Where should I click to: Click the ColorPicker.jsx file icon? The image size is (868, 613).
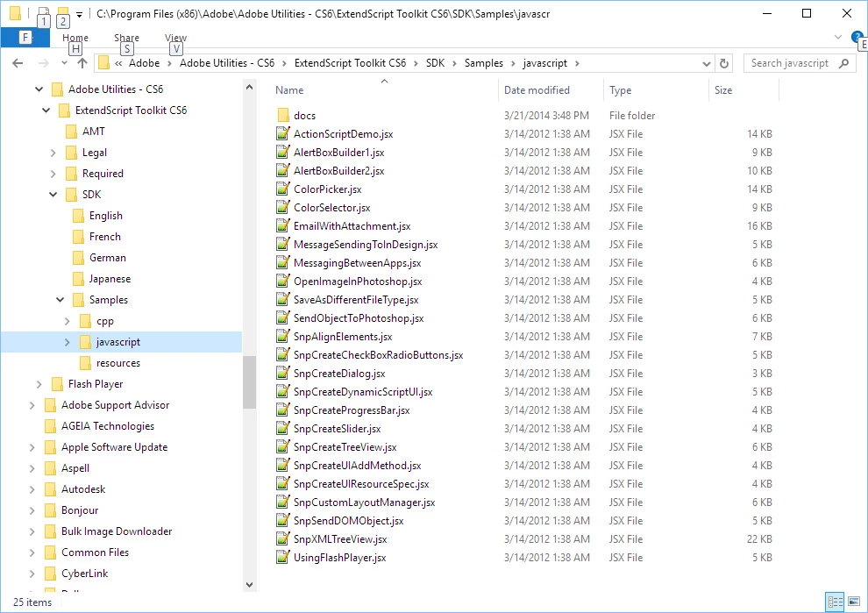[283, 189]
